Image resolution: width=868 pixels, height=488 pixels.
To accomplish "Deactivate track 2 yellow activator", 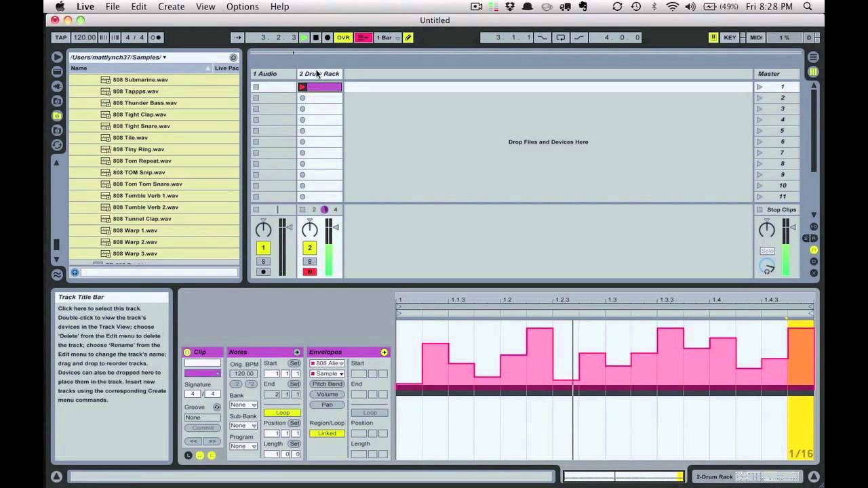I will point(310,248).
